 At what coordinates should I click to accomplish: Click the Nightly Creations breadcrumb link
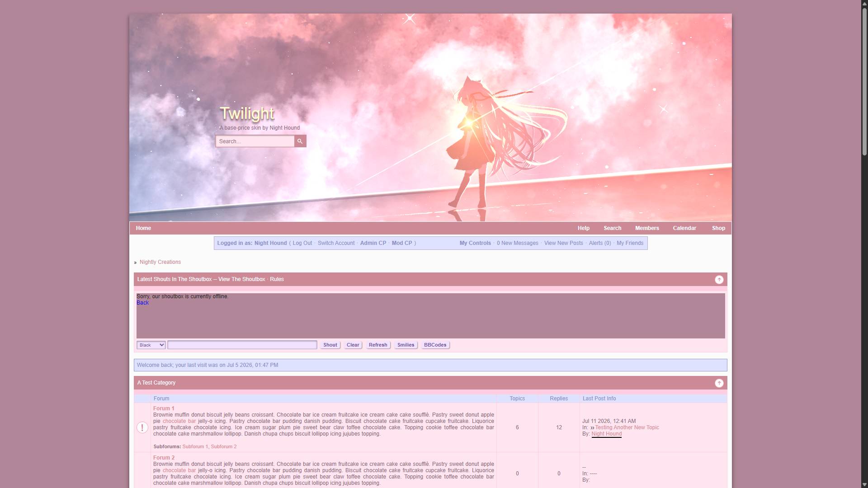tap(160, 262)
